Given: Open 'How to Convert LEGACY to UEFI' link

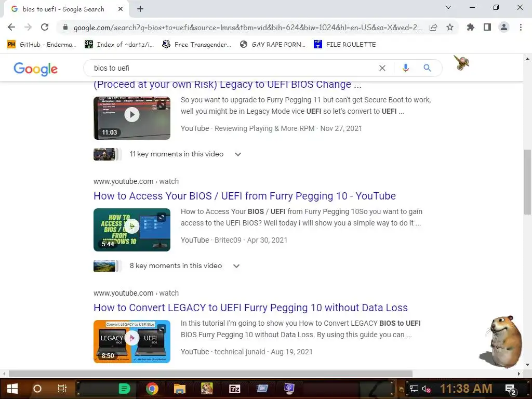Looking at the screenshot, I should pyautogui.click(x=251, y=308).
